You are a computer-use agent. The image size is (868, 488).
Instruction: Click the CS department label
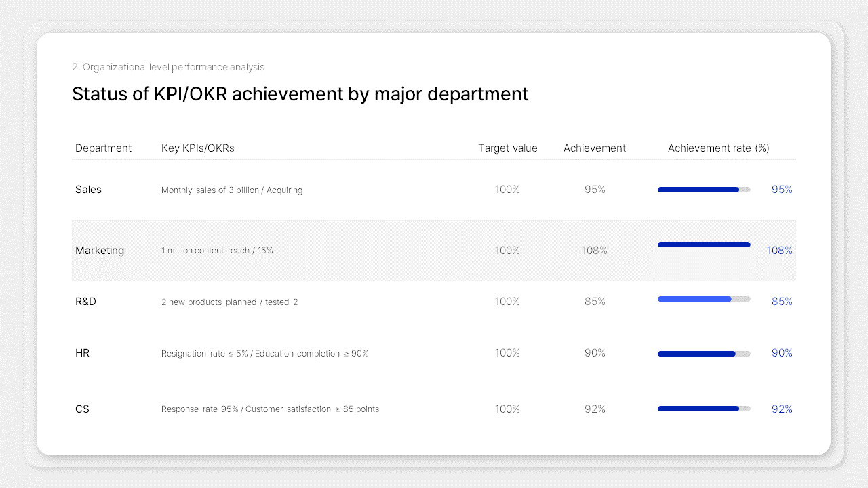[82, 409]
